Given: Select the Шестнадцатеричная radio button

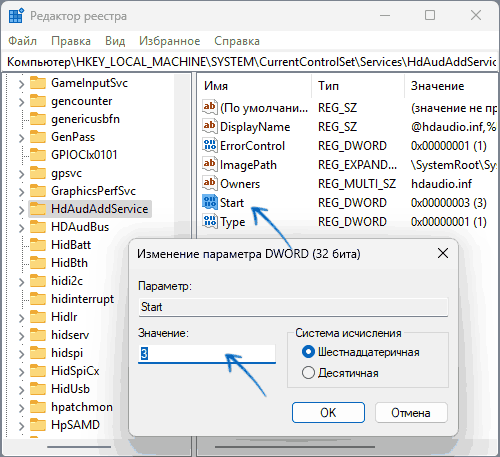Looking at the screenshot, I should (x=308, y=352).
